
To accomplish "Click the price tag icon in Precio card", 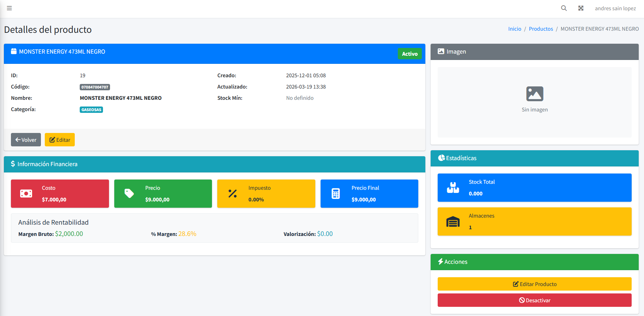I will (x=129, y=193).
